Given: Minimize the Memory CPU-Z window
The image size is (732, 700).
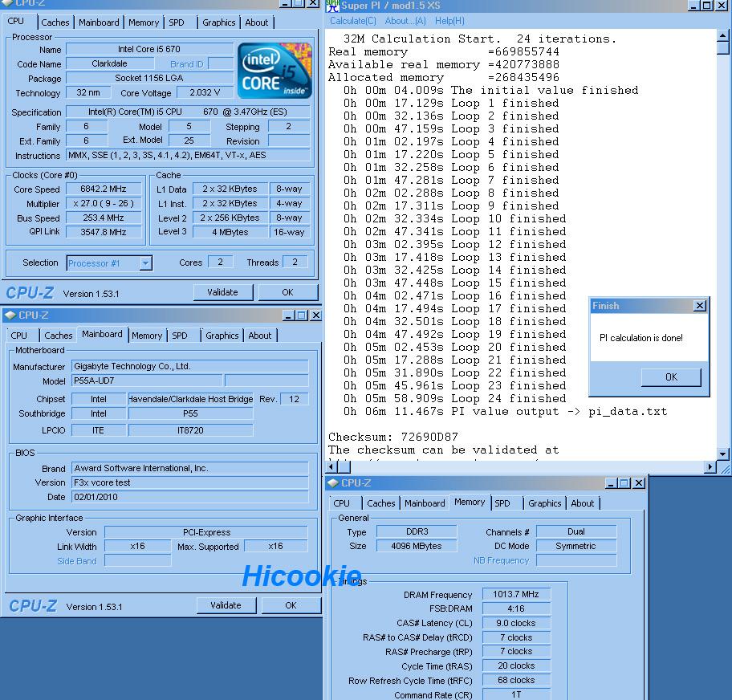Looking at the screenshot, I should 611,482.
